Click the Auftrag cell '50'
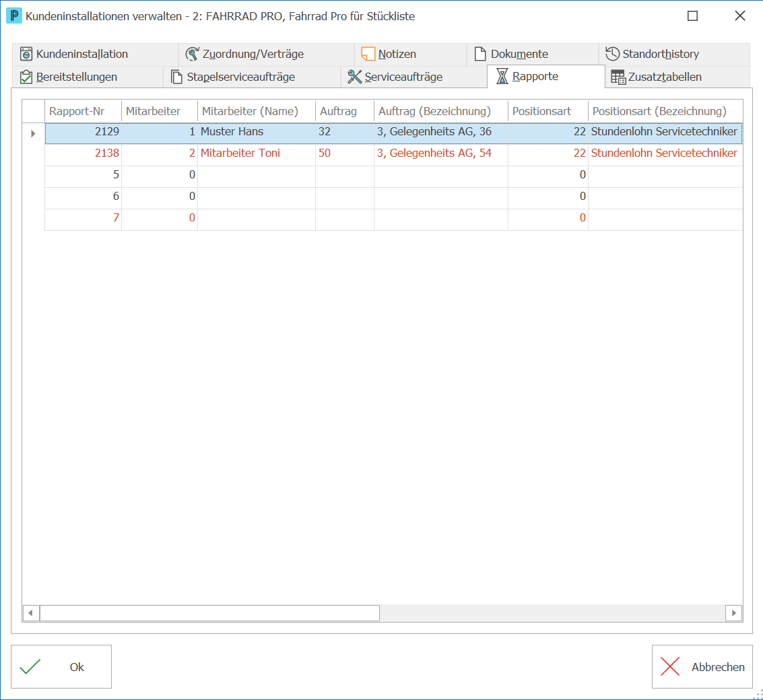 click(345, 153)
